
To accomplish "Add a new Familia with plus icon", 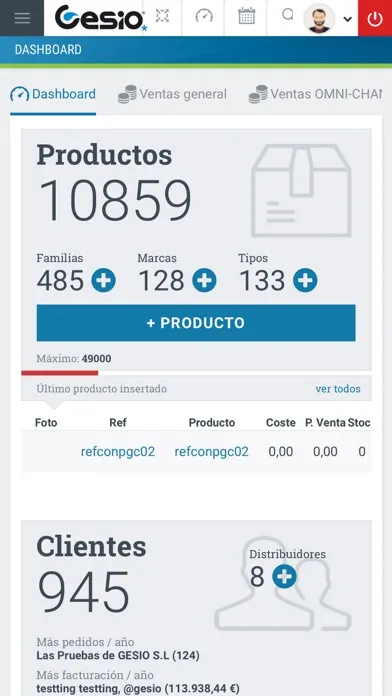I will click(x=103, y=281).
